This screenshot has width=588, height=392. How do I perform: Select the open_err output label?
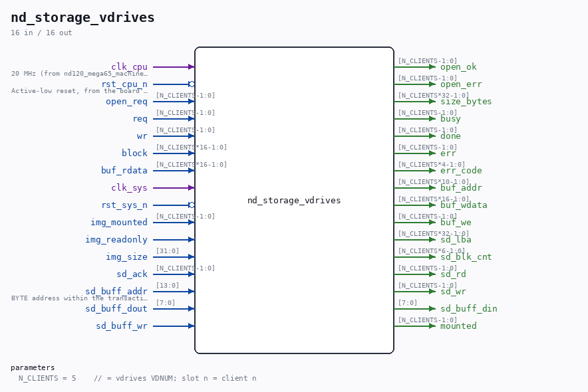(461, 84)
